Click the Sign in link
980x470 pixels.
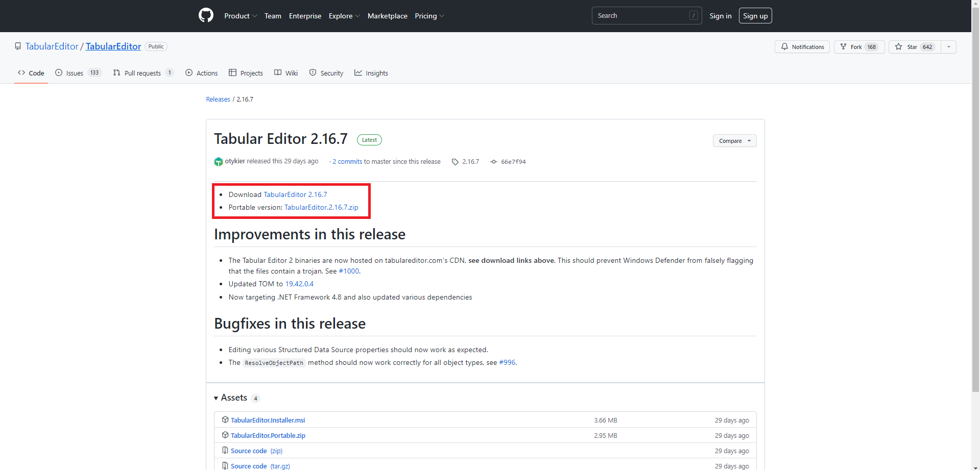720,16
